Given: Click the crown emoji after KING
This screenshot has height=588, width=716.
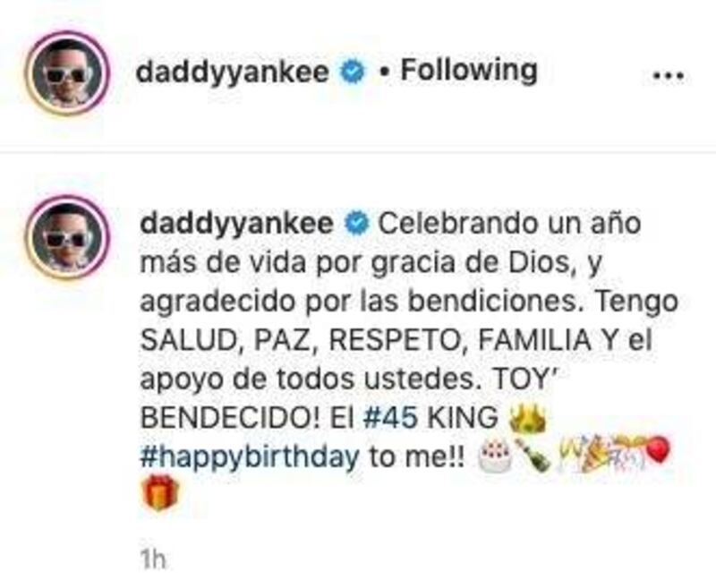Looking at the screenshot, I should [x=526, y=419].
